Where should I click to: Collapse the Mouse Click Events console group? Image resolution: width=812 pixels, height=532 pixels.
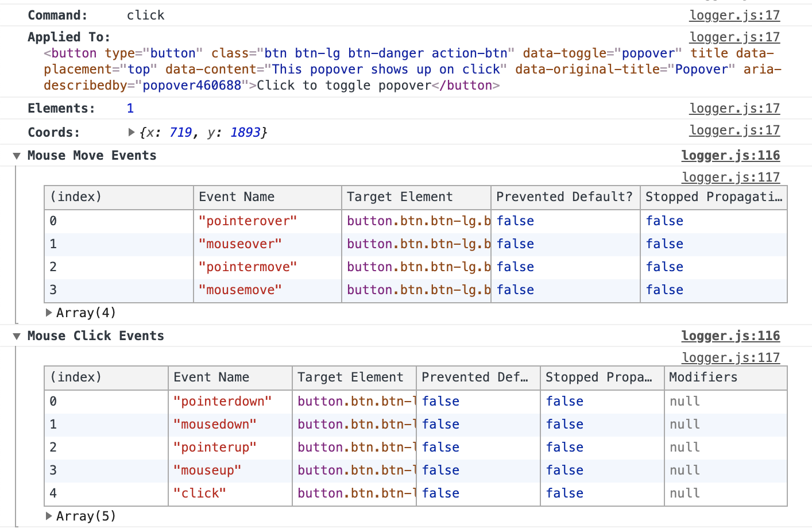coord(16,336)
